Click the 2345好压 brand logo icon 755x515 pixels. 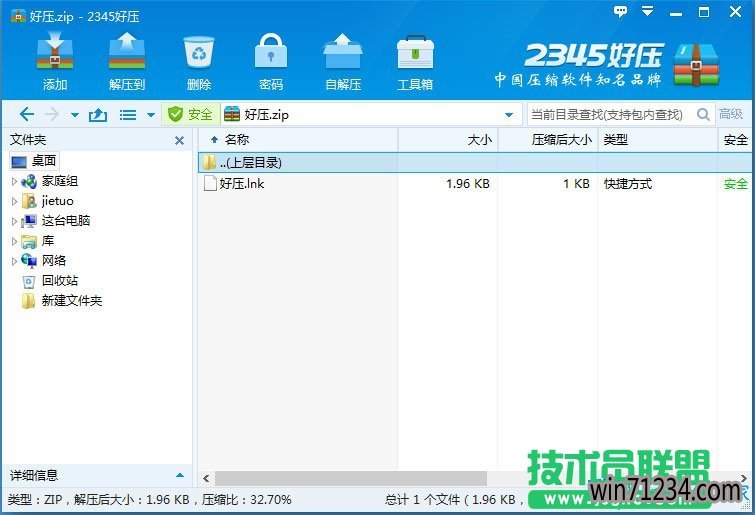tap(696, 64)
